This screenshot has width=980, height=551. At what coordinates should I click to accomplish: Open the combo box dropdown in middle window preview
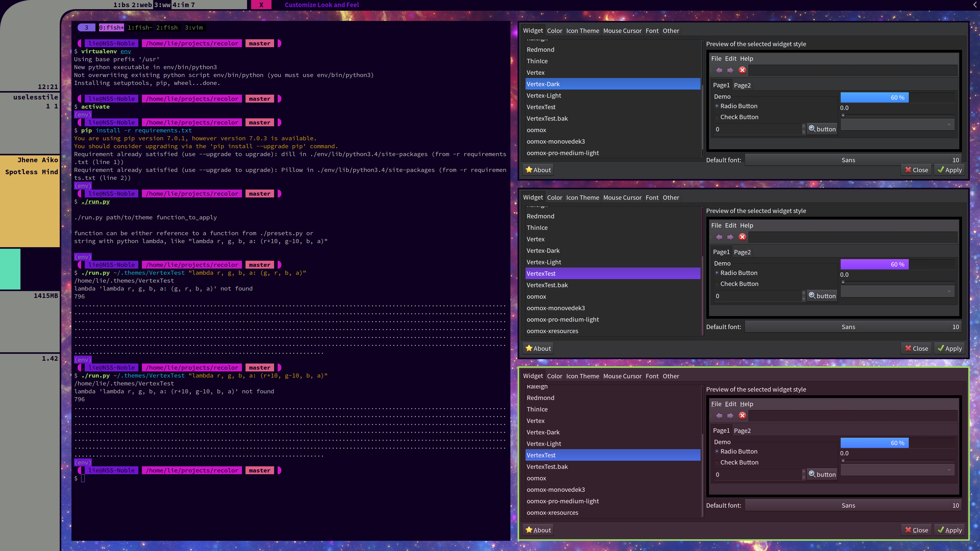click(898, 291)
